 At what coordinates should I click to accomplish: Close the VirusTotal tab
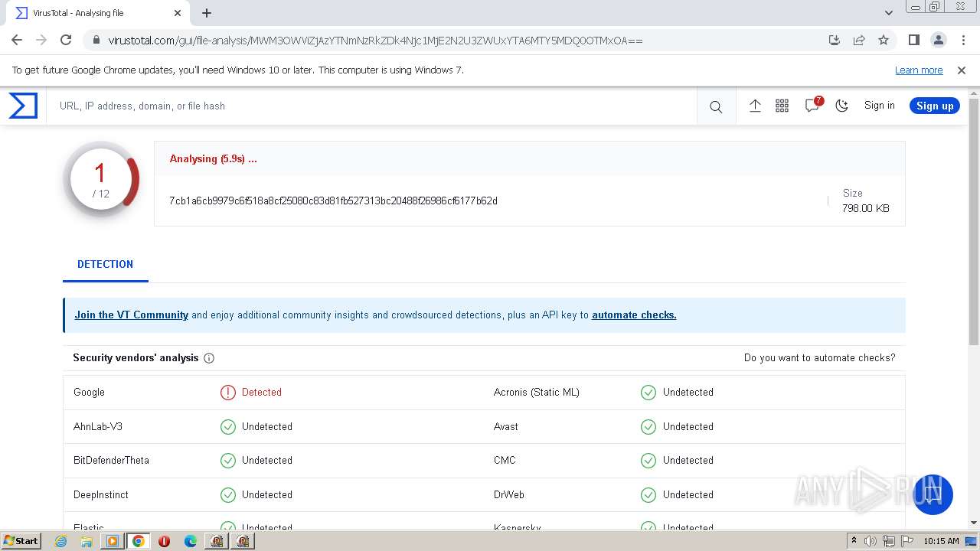[x=178, y=13]
